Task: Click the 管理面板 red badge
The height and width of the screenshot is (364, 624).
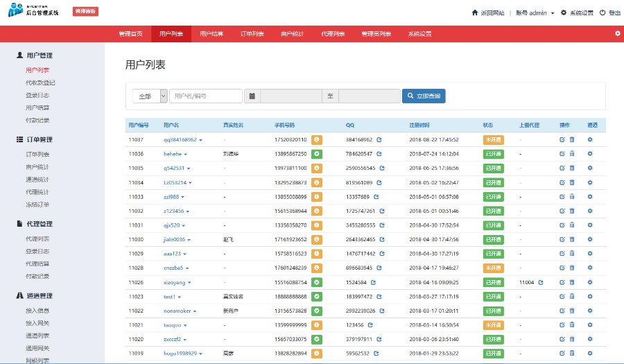Action: click(x=85, y=11)
